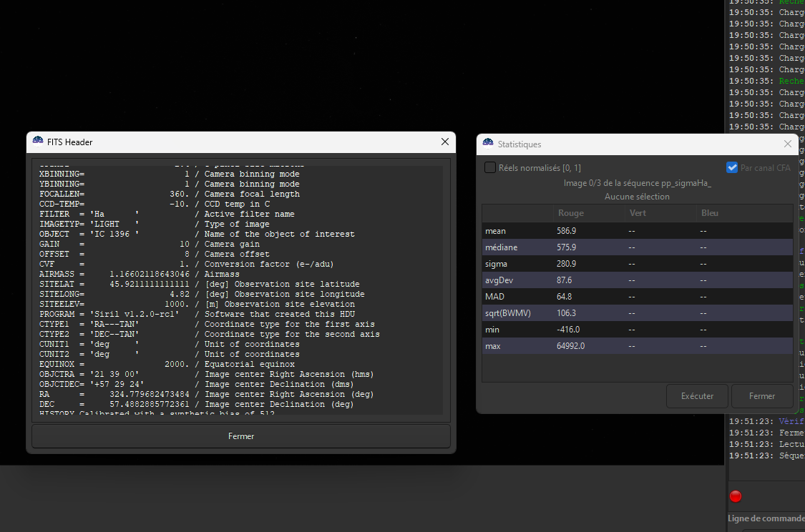Select the sigma row value 280.9

(x=566, y=264)
